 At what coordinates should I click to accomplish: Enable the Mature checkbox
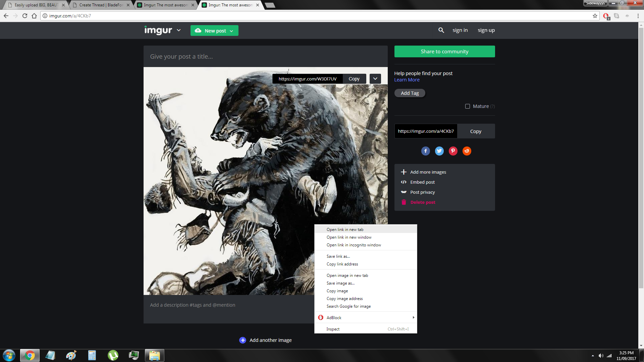[x=468, y=106]
